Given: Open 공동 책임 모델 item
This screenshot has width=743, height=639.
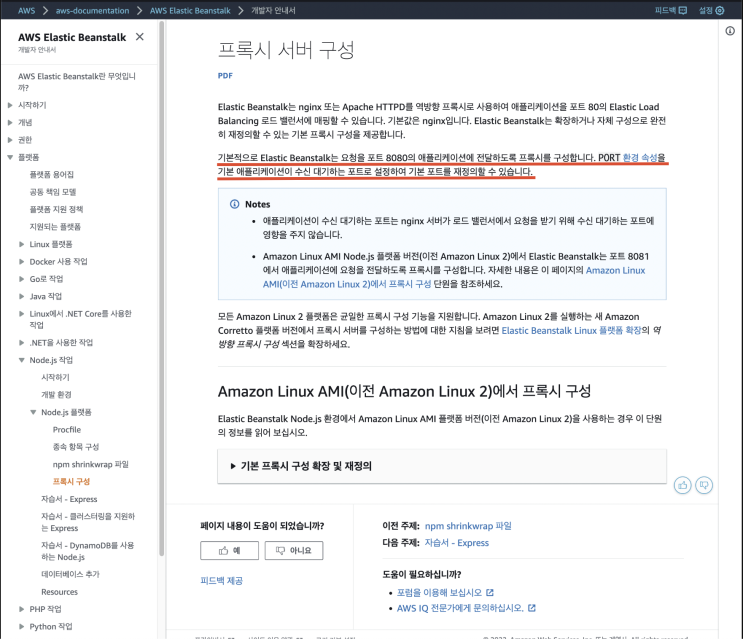Looking at the screenshot, I should (53, 192).
